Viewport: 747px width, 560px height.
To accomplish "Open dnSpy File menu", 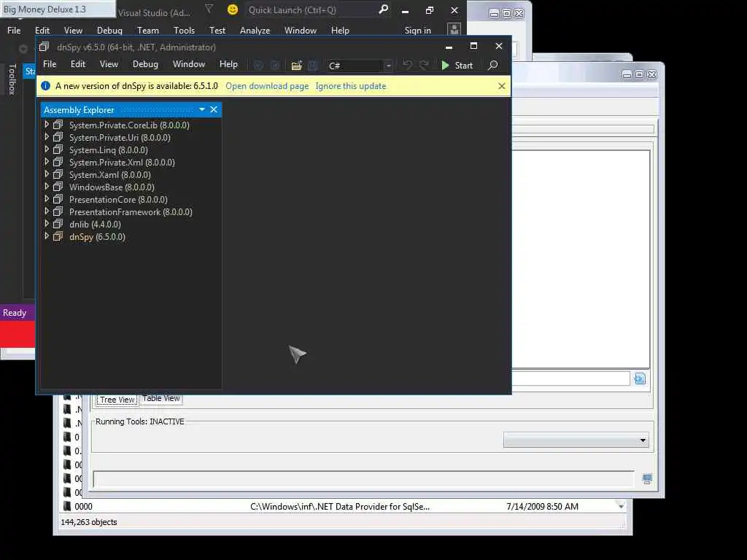I will 50,64.
